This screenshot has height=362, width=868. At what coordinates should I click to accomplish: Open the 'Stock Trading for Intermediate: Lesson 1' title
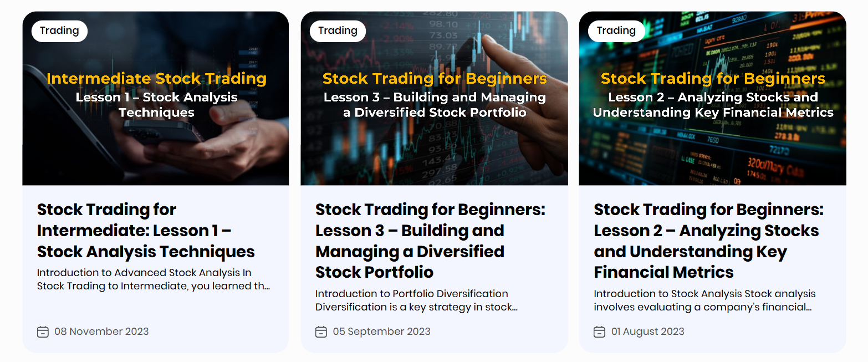click(x=146, y=231)
